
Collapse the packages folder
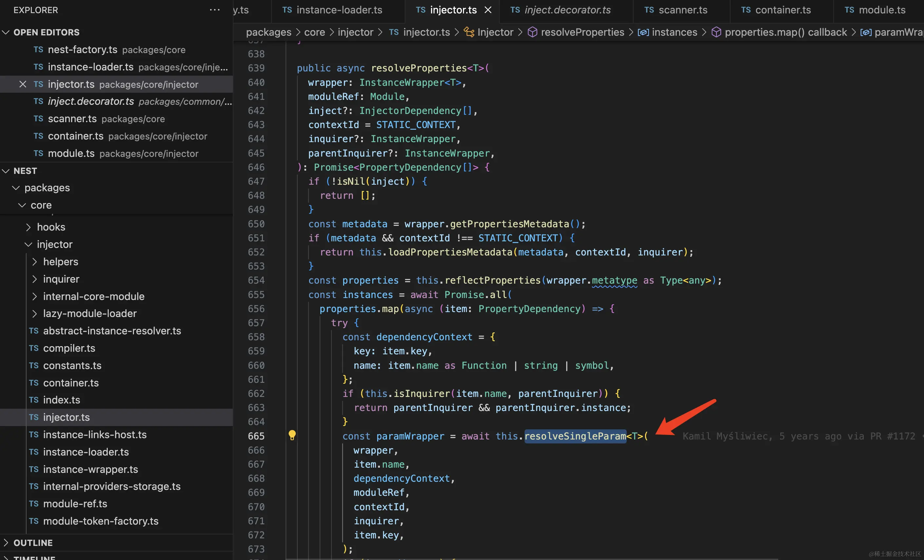coord(16,188)
